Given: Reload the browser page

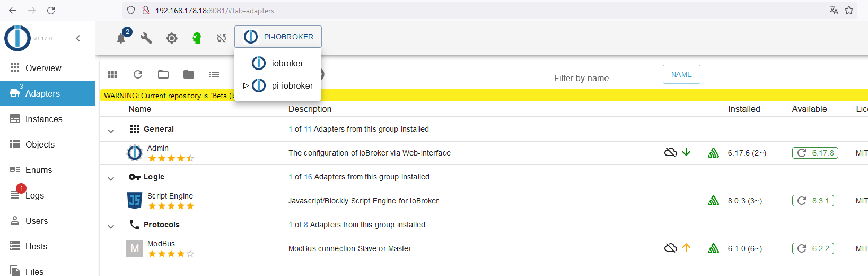Looking at the screenshot, I should point(51,11).
